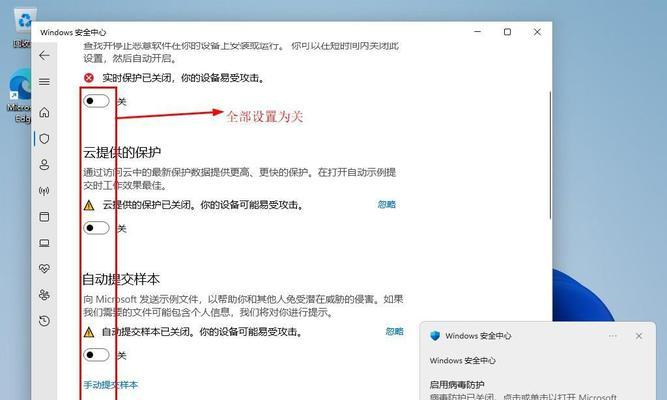The height and width of the screenshot is (400, 667).
Task: Open Family options icon
Action: (x=44, y=294)
